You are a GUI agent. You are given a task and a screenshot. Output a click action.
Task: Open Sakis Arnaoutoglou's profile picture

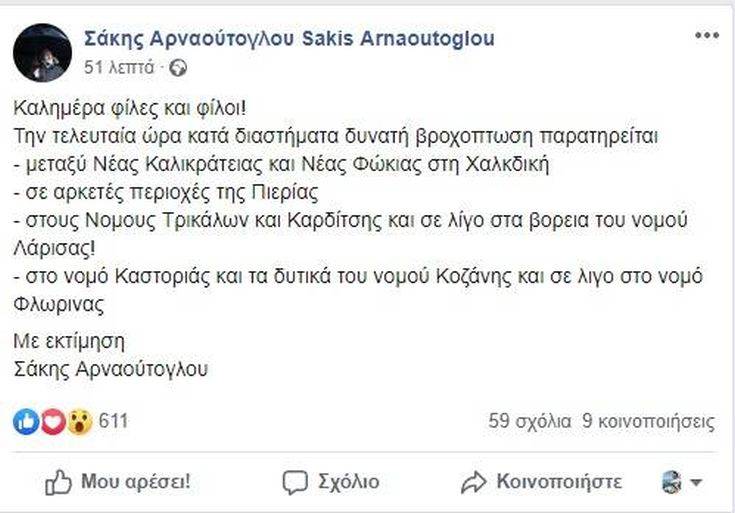click(x=42, y=53)
